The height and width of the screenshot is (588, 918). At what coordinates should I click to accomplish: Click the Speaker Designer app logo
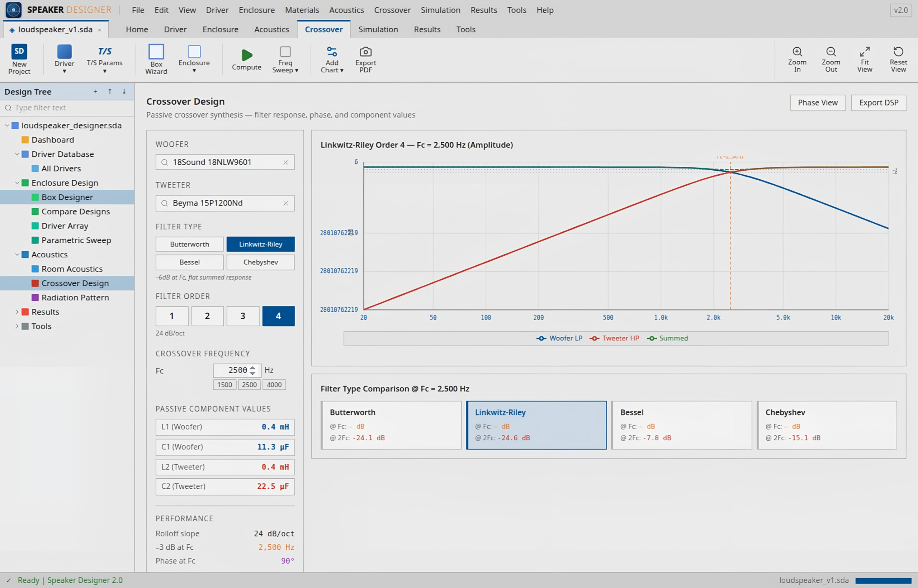point(13,10)
